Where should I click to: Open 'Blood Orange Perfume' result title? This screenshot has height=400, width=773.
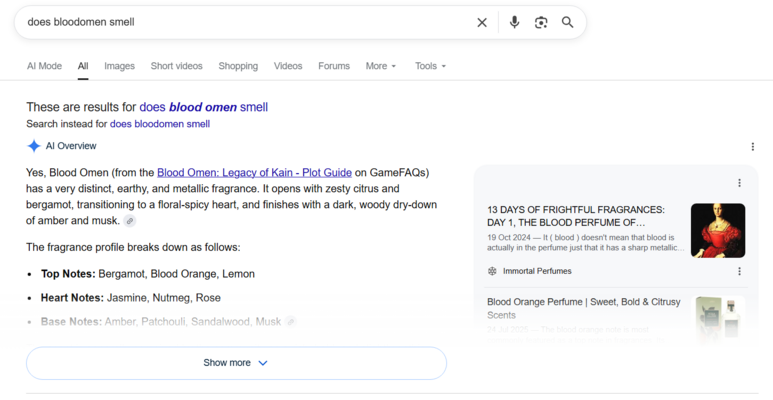[584, 308]
